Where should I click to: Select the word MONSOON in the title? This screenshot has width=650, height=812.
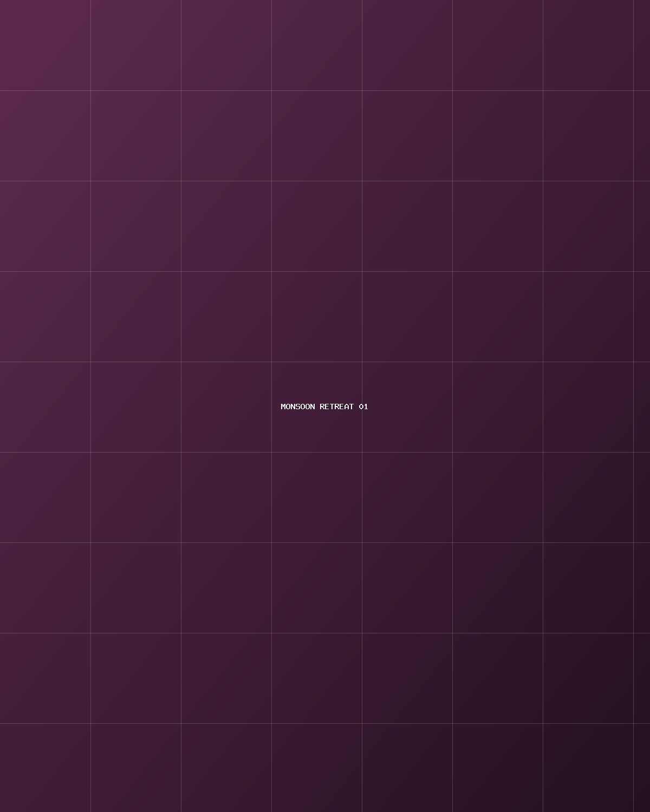(298, 407)
